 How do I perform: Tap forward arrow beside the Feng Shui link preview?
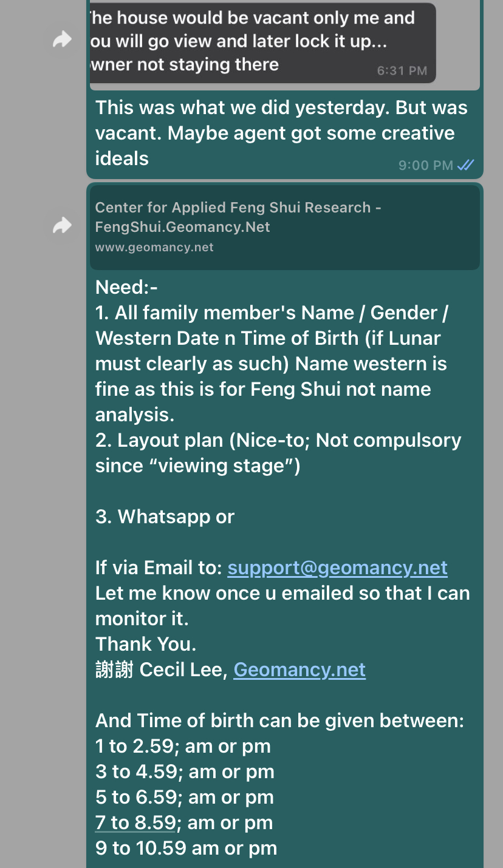tap(62, 226)
